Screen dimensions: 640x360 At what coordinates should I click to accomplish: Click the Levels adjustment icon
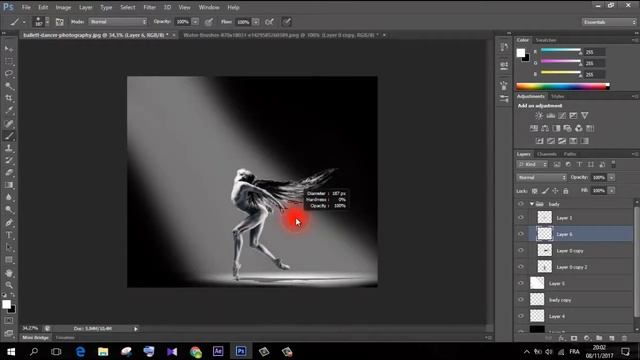click(551, 116)
